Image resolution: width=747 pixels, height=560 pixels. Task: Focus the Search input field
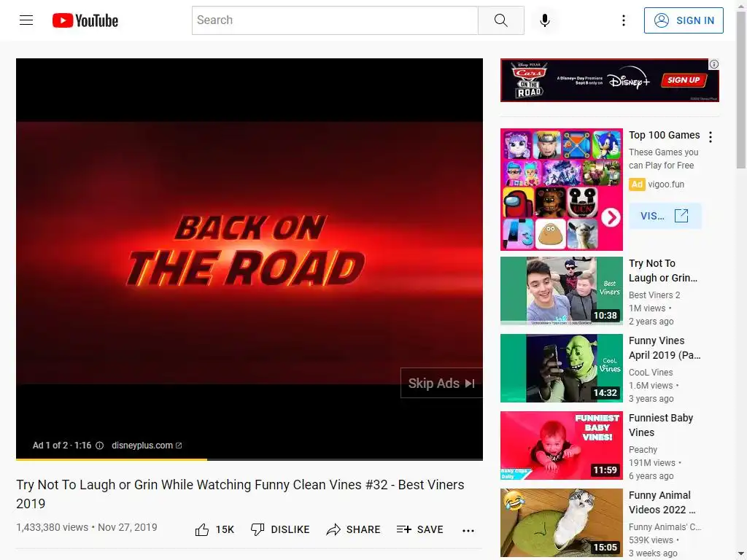point(335,20)
